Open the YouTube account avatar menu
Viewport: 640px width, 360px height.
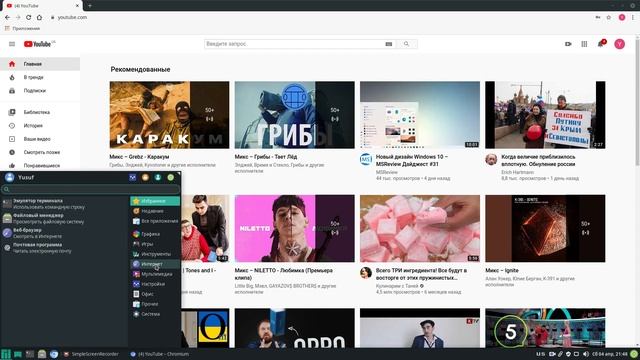619,44
